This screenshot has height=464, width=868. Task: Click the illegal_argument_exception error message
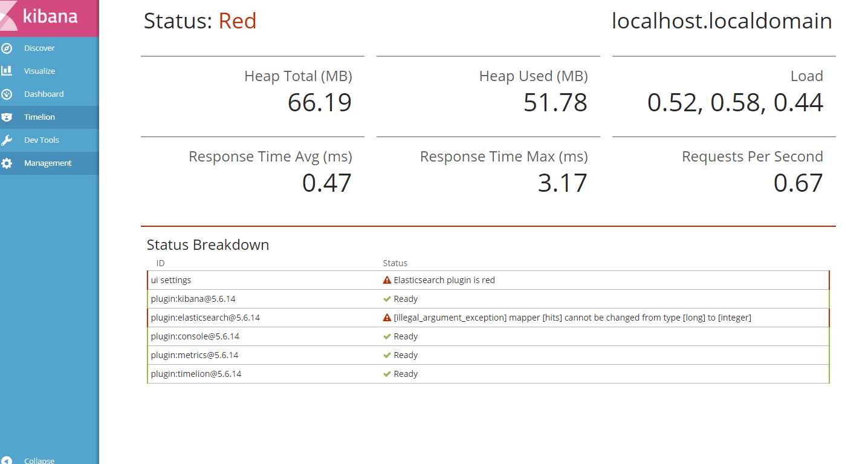pyautogui.click(x=572, y=318)
